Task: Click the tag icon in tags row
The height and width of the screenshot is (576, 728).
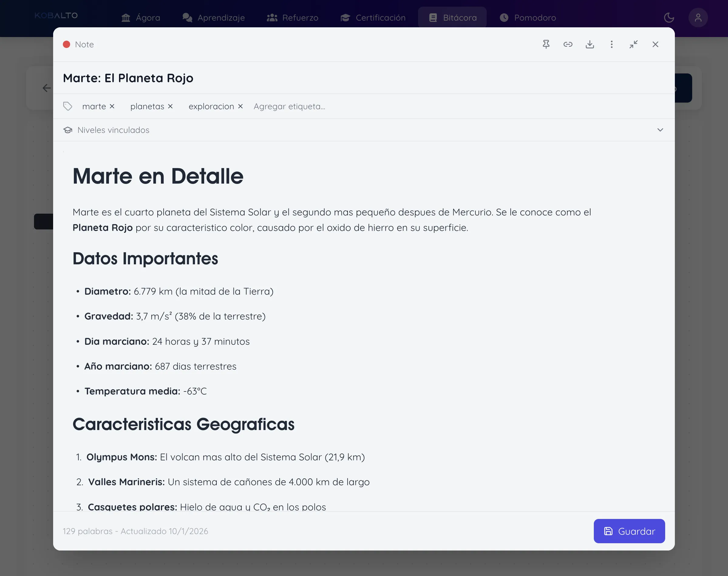Action: click(x=68, y=107)
